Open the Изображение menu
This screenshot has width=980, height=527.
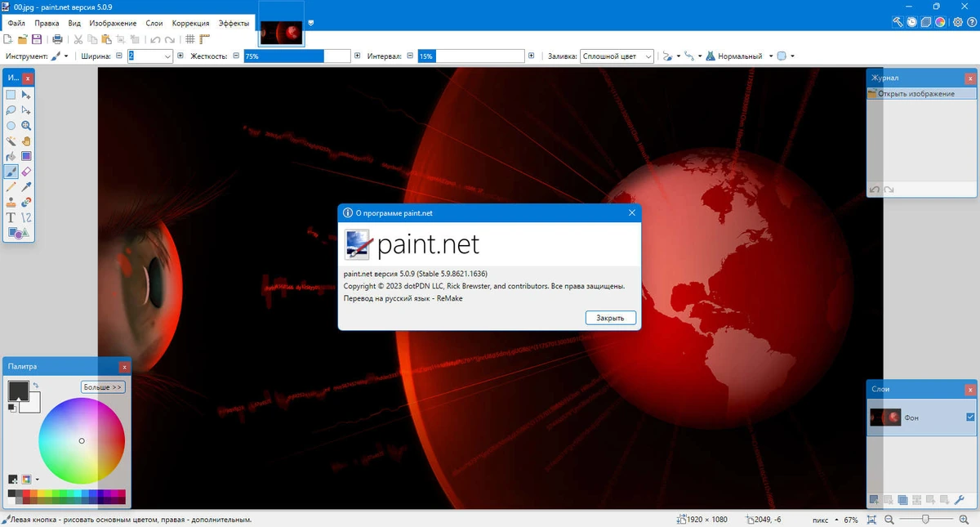click(113, 24)
